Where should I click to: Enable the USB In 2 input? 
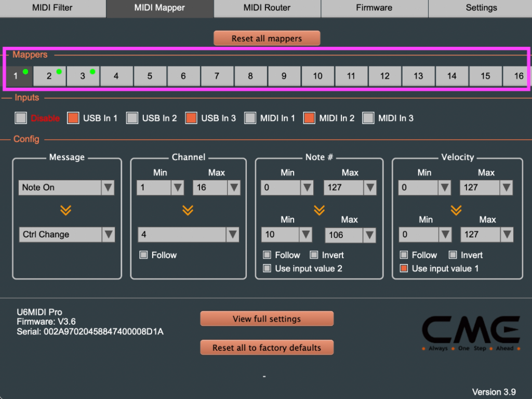click(131, 118)
